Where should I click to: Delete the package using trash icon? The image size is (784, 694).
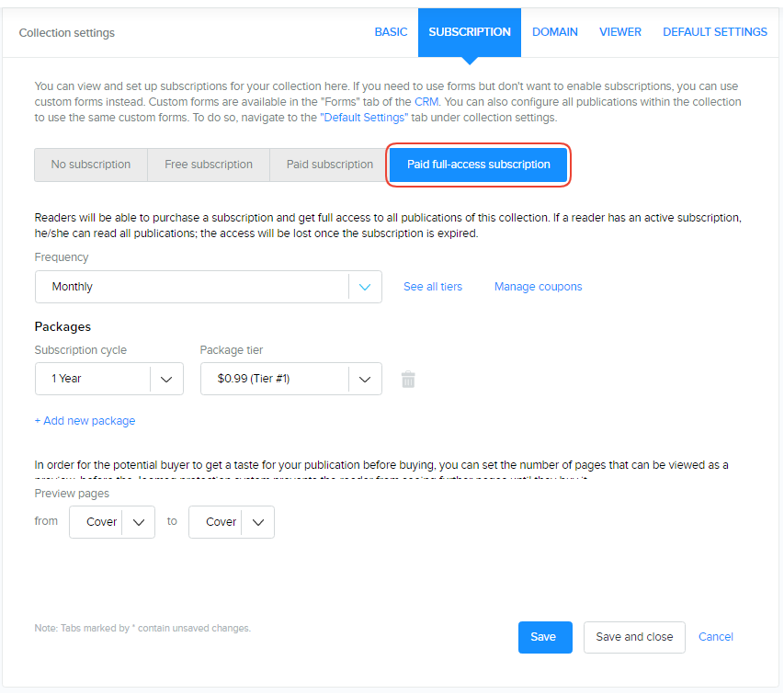408,379
